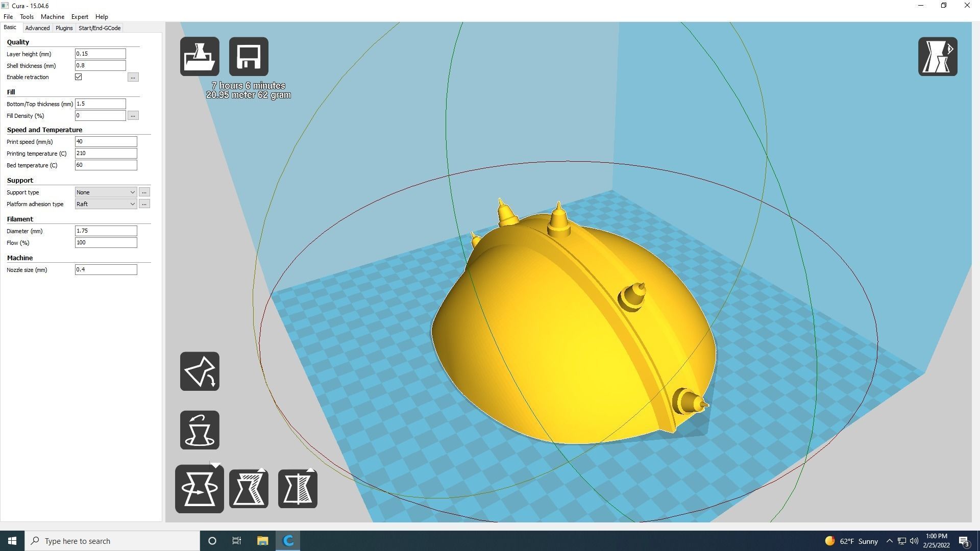
Task: Click the Shell thickness input field
Action: coord(101,66)
